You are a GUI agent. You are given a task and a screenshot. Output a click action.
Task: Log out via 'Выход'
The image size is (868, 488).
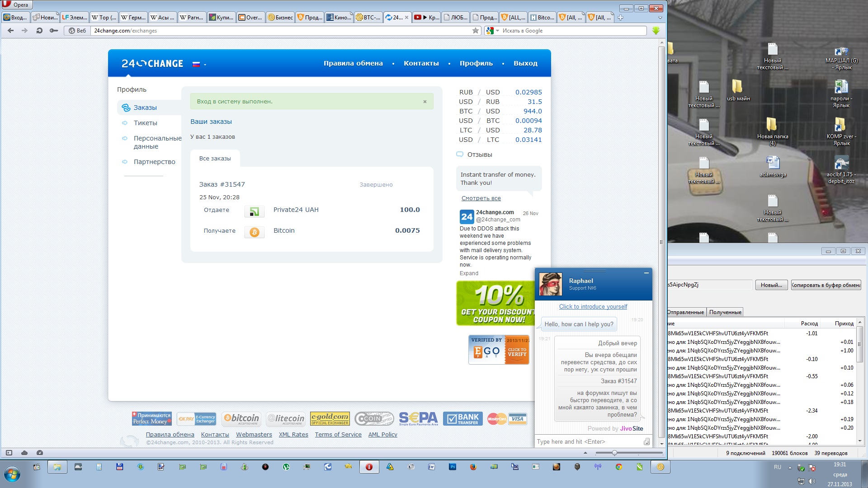coord(525,63)
